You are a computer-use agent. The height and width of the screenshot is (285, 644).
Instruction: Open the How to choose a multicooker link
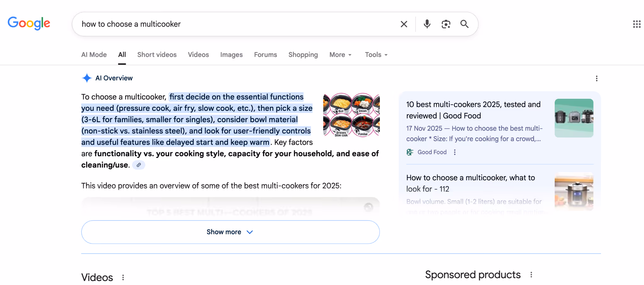(470, 183)
